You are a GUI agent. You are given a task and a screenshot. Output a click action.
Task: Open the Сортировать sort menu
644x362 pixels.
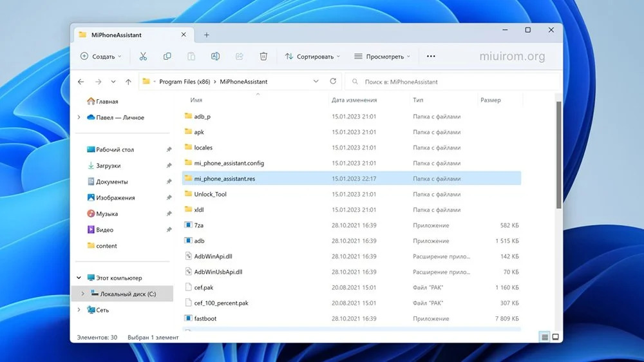(312, 56)
